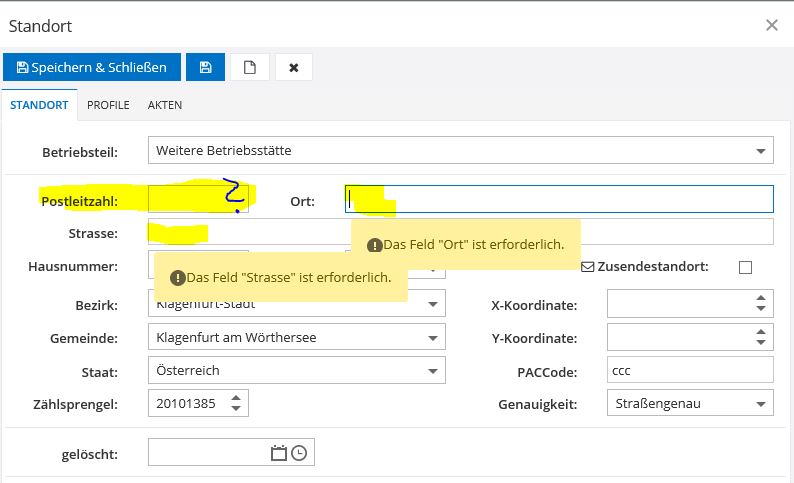The width and height of the screenshot is (794, 483).
Task: Switch to the AKTEN tab
Action: tap(165, 105)
